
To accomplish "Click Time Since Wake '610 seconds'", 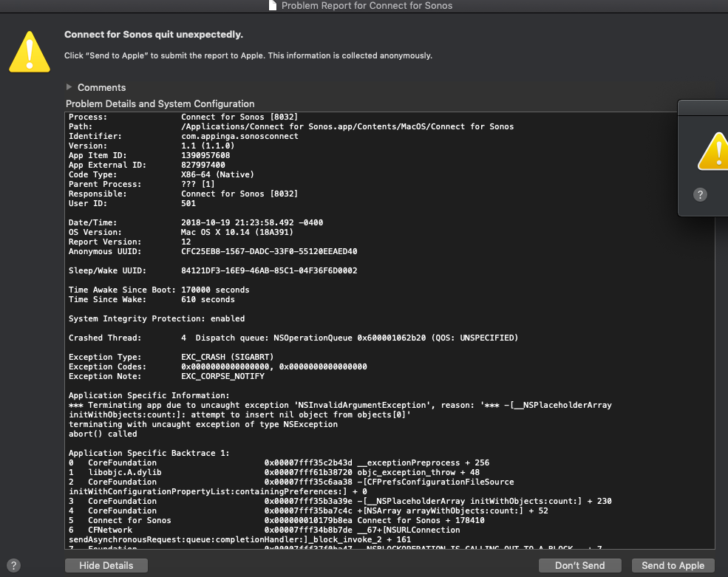I will (208, 299).
